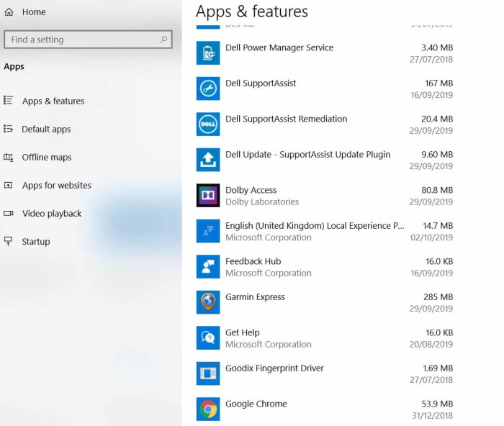Screen dimensions: 504x426
Task: Click Goodix Fingerprint Driver icon
Action: tap(208, 373)
